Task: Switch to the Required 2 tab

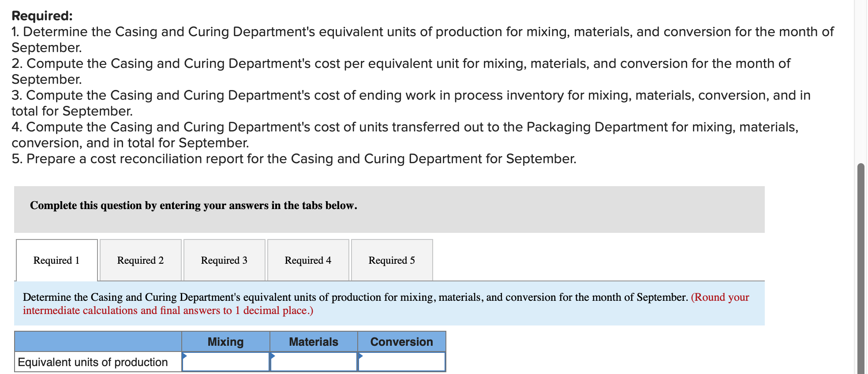Action: pos(140,260)
